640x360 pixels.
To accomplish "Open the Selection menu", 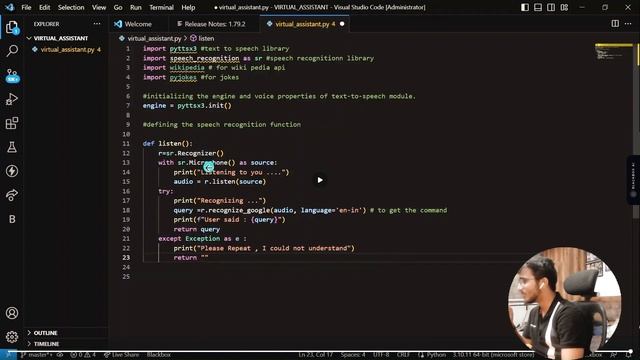I will pos(71,7).
